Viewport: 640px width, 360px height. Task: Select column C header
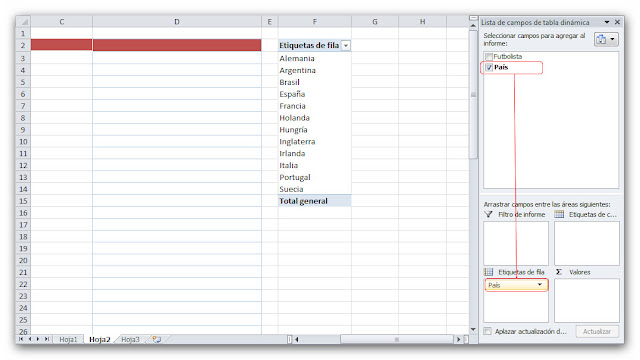tap(62, 22)
